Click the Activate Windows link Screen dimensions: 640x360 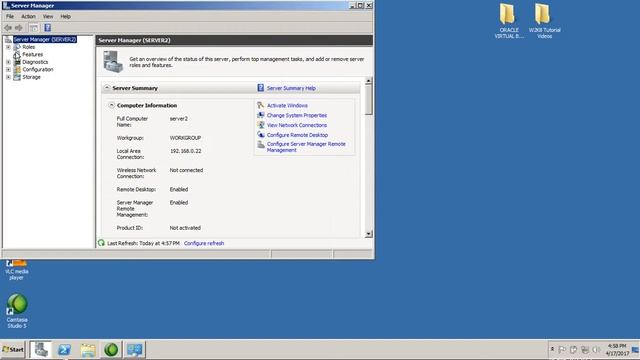(287, 105)
